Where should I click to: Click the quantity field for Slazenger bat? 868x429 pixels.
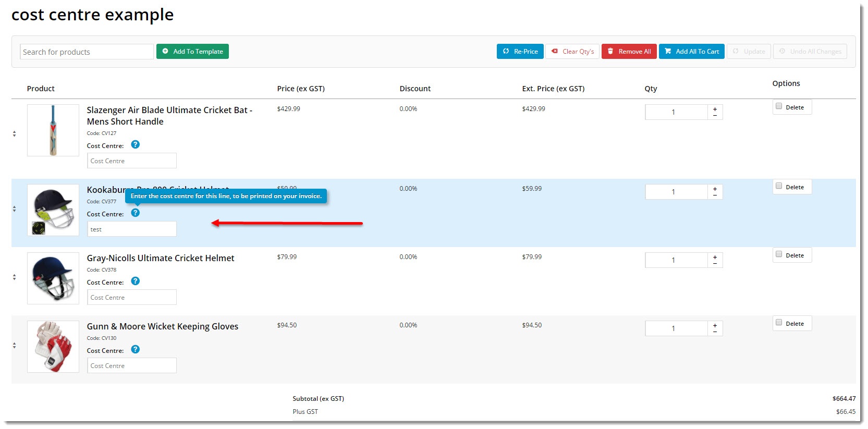coord(676,112)
